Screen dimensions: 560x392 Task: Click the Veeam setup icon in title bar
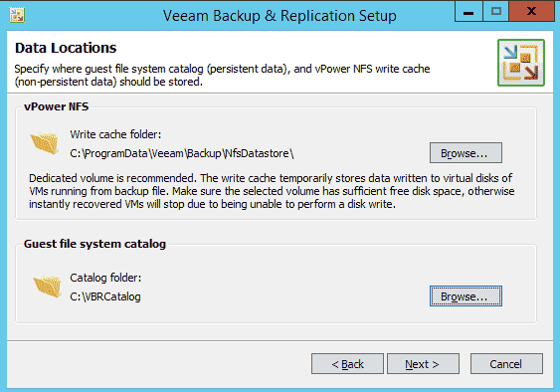(x=17, y=15)
